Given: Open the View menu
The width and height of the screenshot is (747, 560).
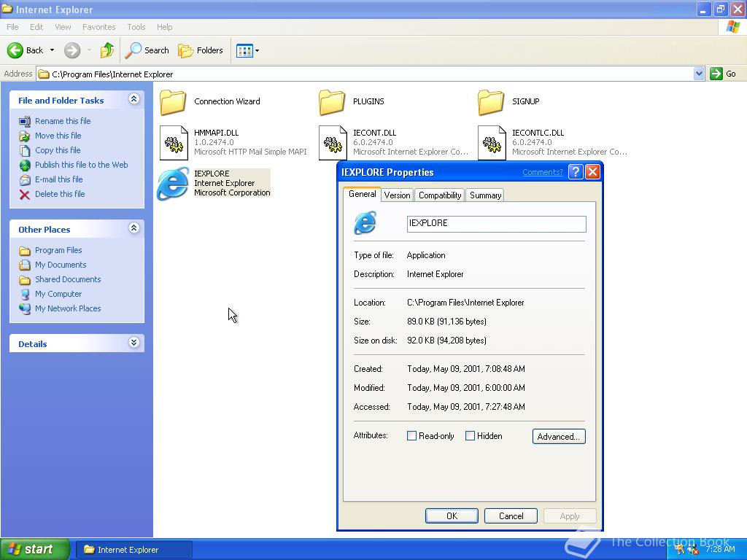Looking at the screenshot, I should (x=63, y=27).
